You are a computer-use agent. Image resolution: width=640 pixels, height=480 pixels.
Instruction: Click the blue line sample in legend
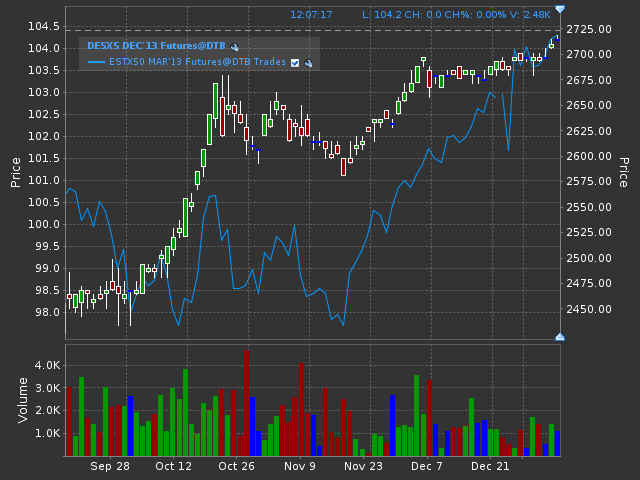(96, 62)
